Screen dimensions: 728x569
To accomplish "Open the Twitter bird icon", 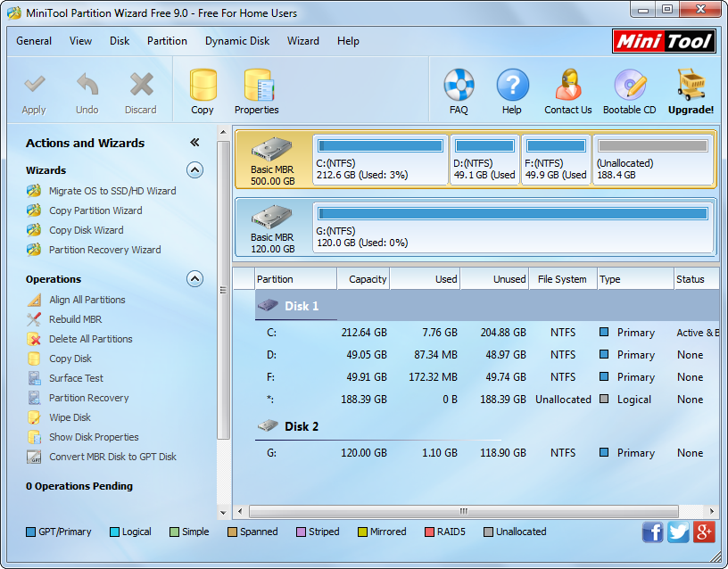I will tap(678, 532).
